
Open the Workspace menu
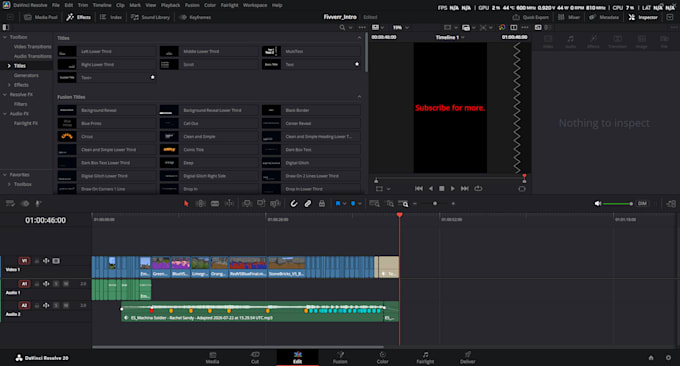click(255, 5)
